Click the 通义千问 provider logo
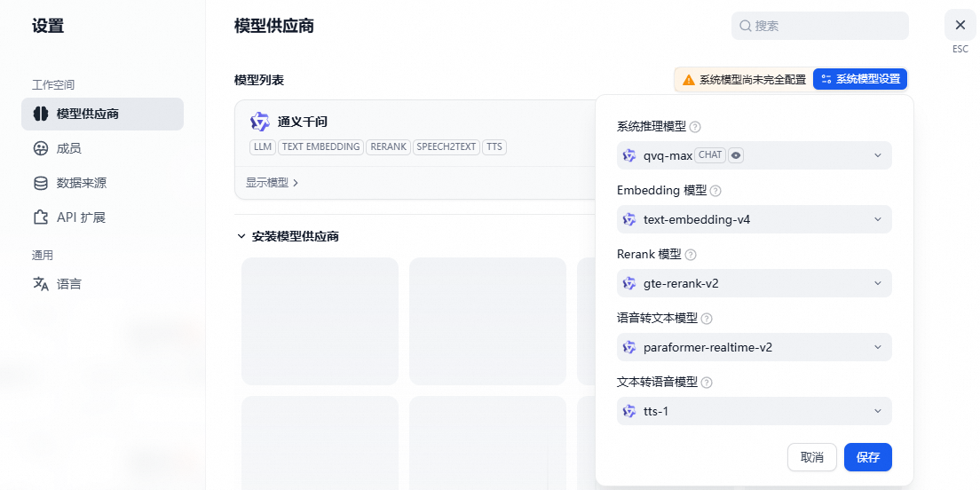This screenshot has height=490, width=980. (x=259, y=122)
